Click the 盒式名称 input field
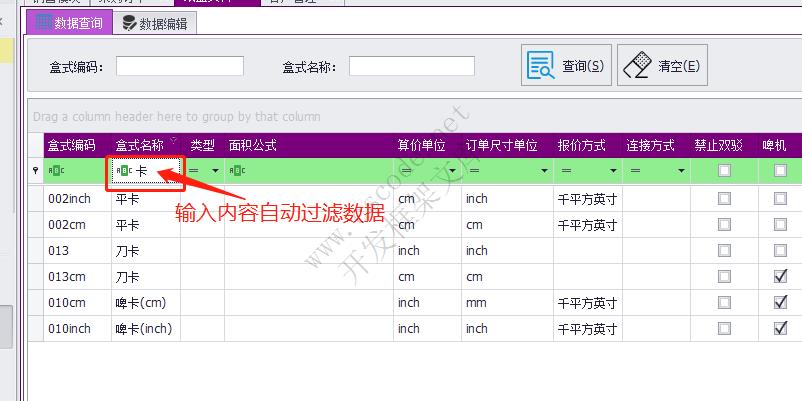The image size is (802, 401). tap(412, 66)
